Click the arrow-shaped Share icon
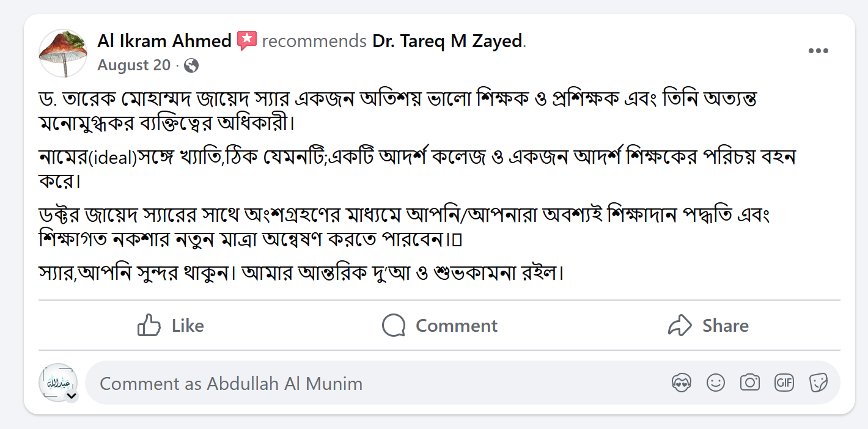Screen dimensions: 868x429 click(x=680, y=326)
